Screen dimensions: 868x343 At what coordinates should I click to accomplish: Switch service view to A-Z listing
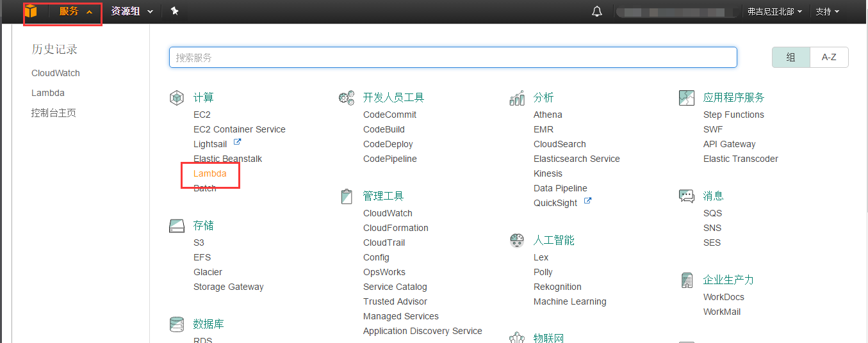coord(829,57)
